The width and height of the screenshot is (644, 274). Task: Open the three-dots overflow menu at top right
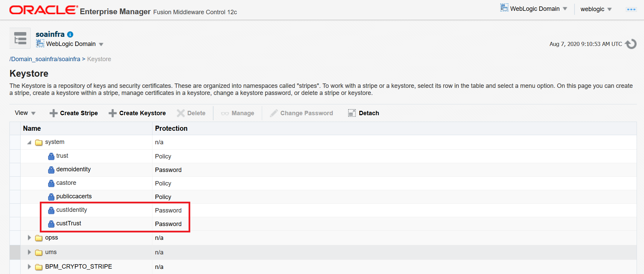point(631,9)
